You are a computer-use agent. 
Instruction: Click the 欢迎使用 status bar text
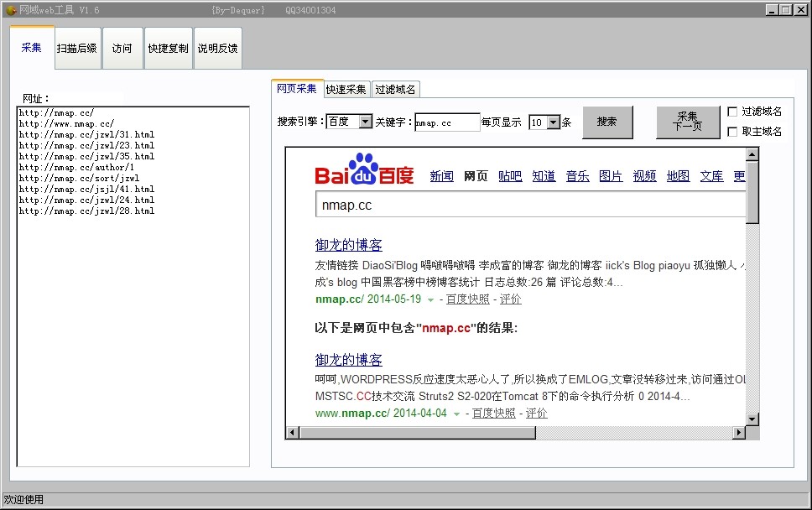click(x=23, y=500)
